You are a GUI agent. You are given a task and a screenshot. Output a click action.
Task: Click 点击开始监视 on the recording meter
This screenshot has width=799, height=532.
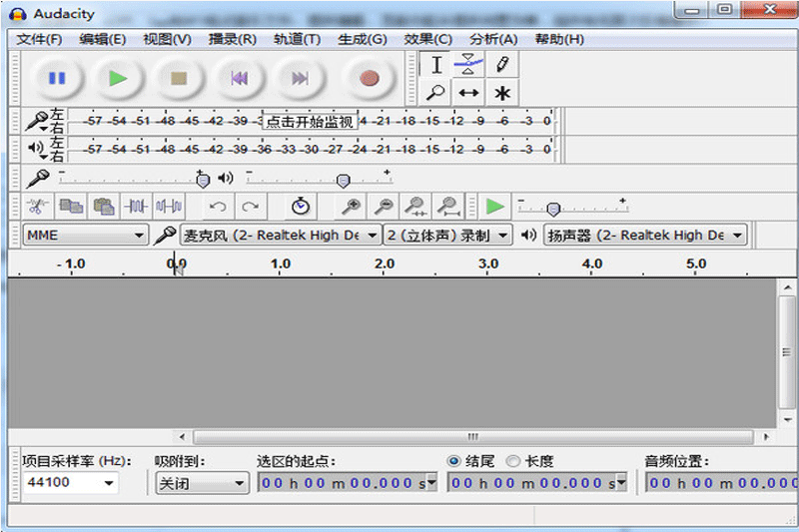coord(310,122)
